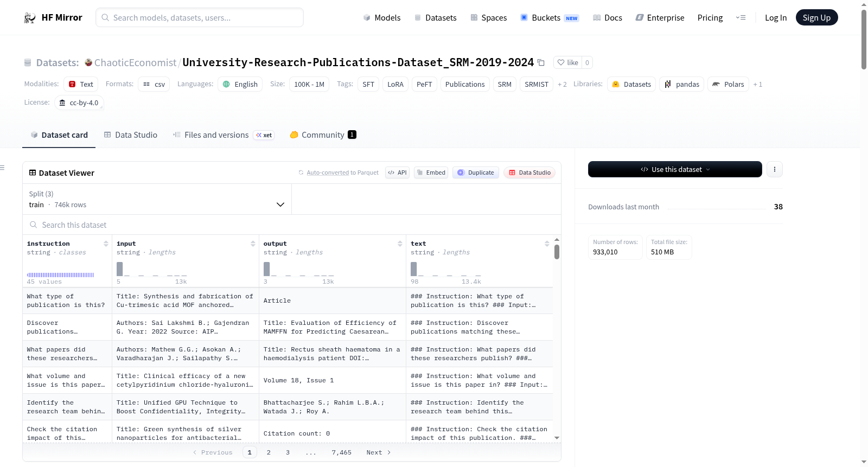Sort the input column
Image resolution: width=868 pixels, height=467 pixels.
point(253,244)
